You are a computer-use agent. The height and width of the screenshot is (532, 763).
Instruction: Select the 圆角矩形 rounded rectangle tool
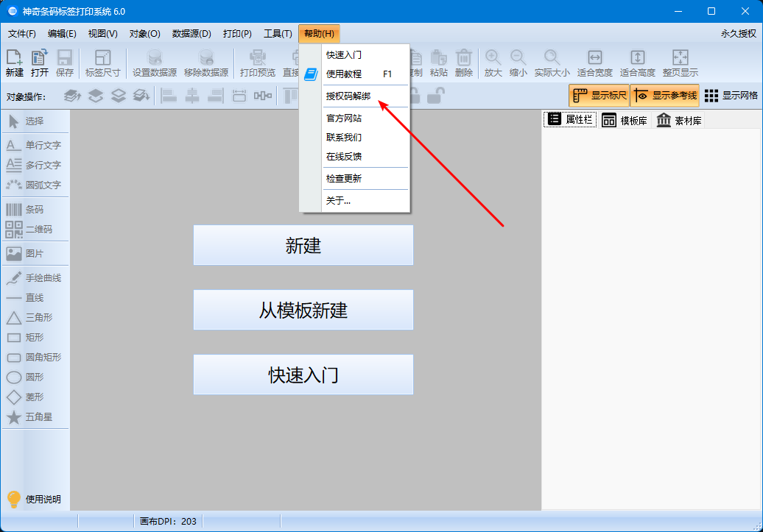coord(35,358)
